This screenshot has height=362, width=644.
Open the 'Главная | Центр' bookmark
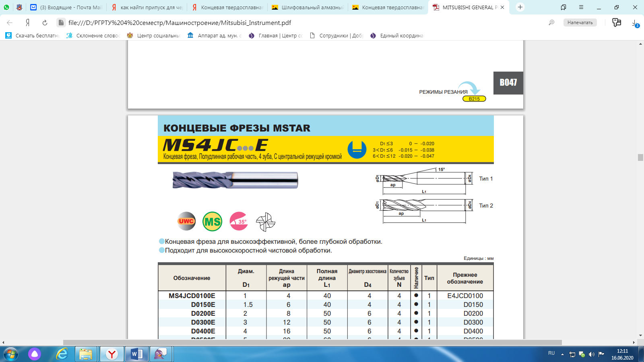pos(275,35)
